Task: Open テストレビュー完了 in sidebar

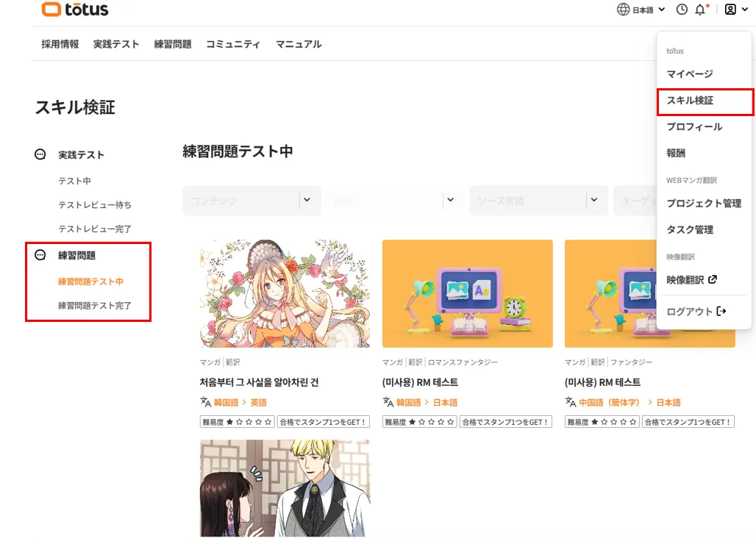Action: tap(94, 229)
